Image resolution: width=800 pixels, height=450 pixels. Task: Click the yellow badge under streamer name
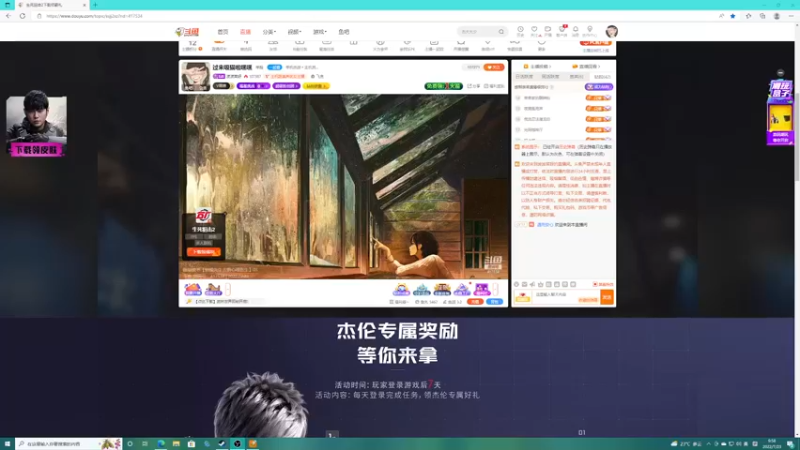point(316,86)
